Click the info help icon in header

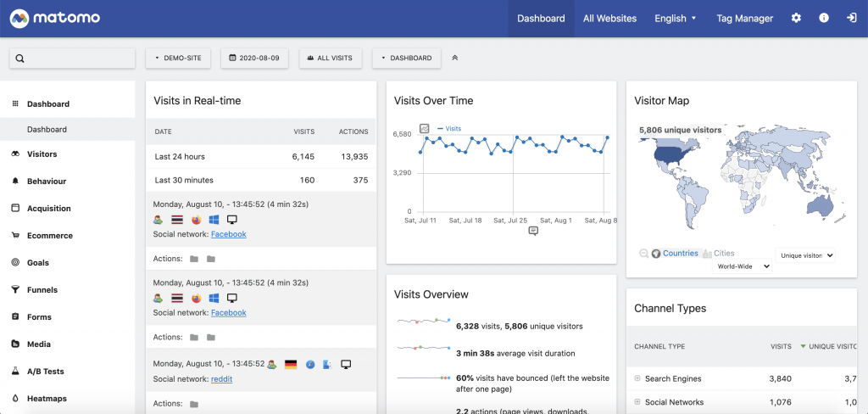(x=823, y=18)
